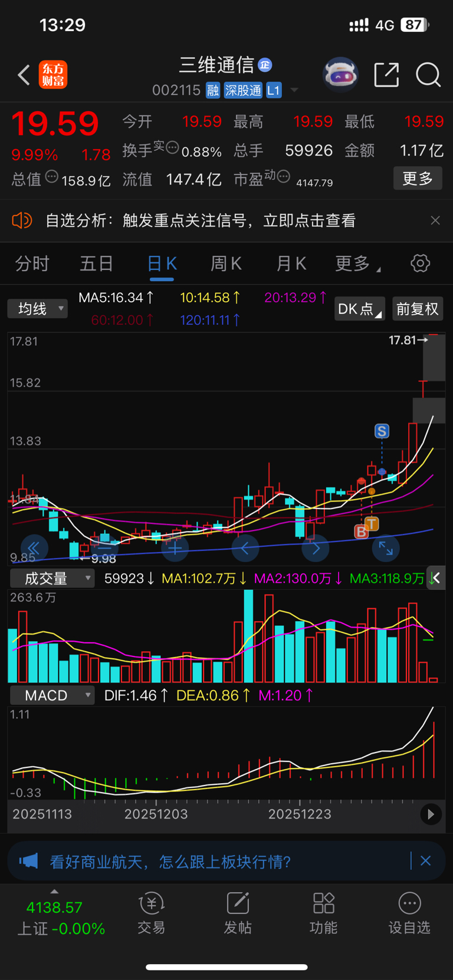Switch to 月K tab

(291, 263)
